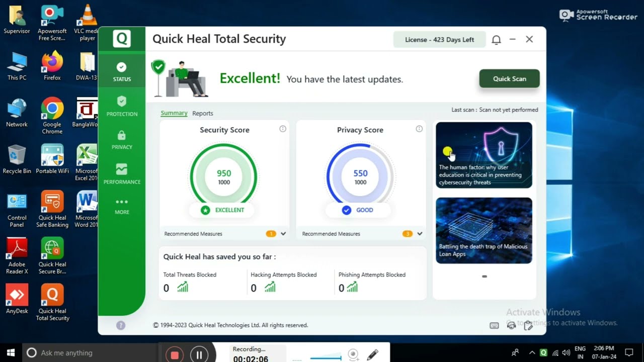Click Privacy Score 550 gauge

coord(360,176)
